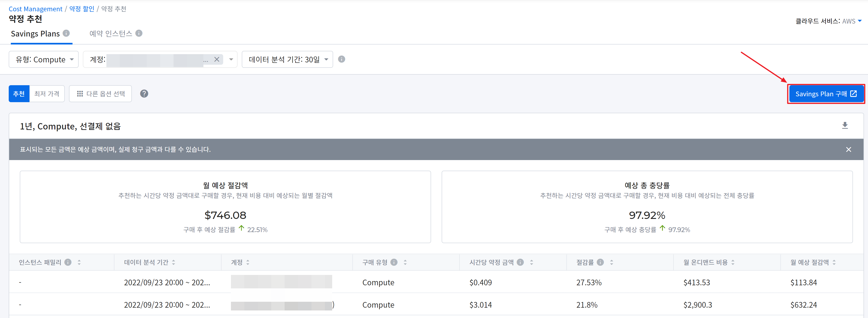The image size is (868, 318).
Task: Click info icon next to 인스턴스 패밀리 header
Action: click(x=68, y=262)
